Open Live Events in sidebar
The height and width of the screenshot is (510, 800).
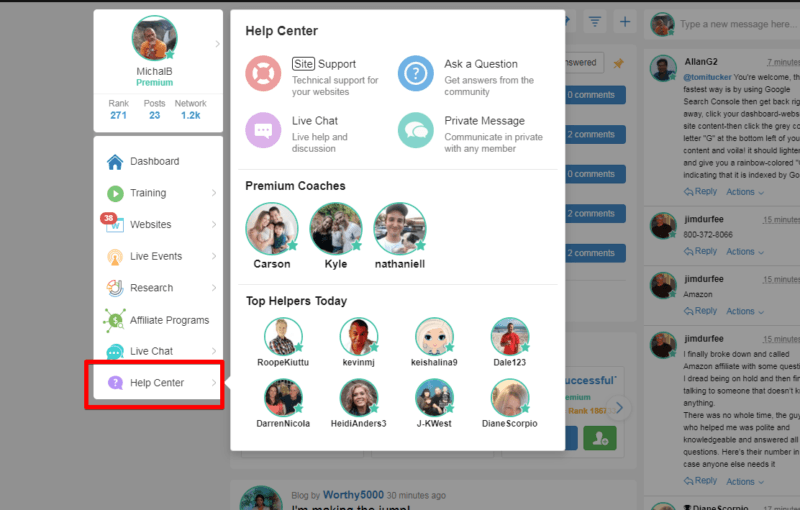tap(158, 256)
